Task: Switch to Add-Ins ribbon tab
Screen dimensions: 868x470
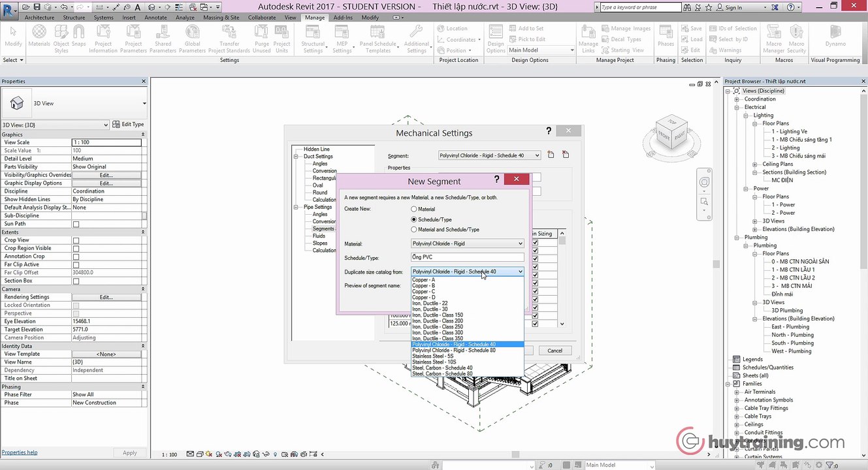Action: [344, 18]
